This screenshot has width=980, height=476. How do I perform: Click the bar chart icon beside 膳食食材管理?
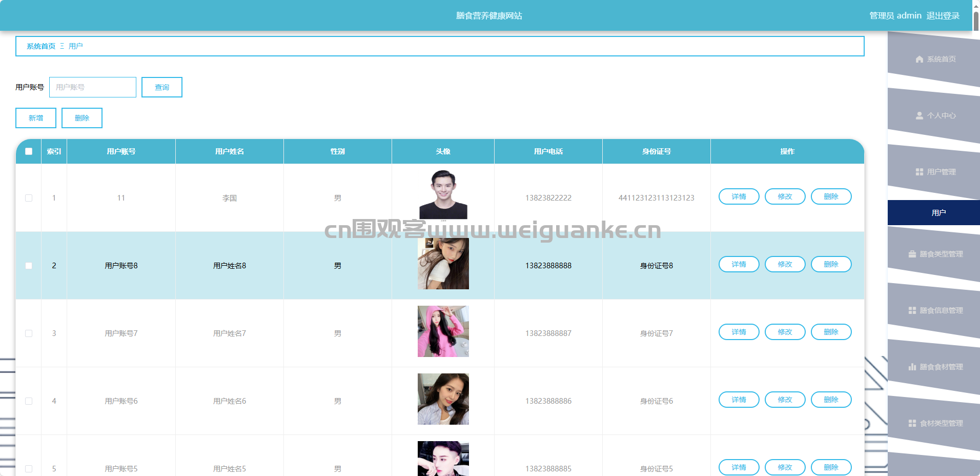click(x=912, y=367)
